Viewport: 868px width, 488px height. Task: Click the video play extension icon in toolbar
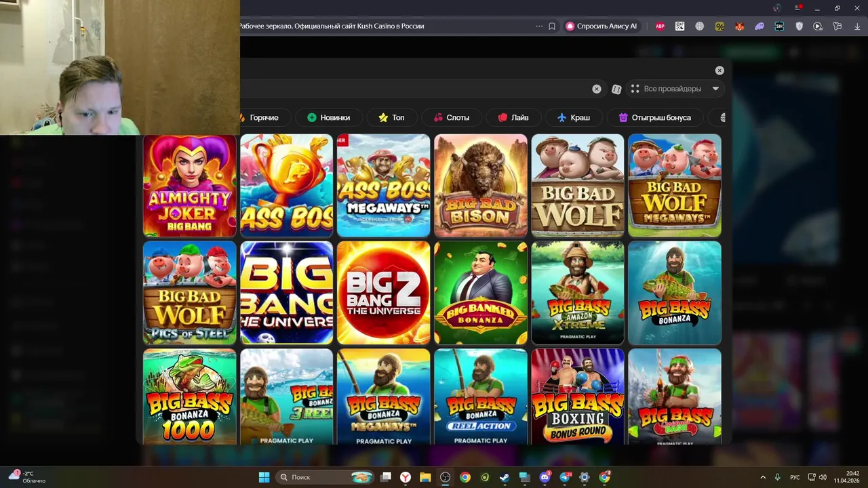[x=818, y=26]
